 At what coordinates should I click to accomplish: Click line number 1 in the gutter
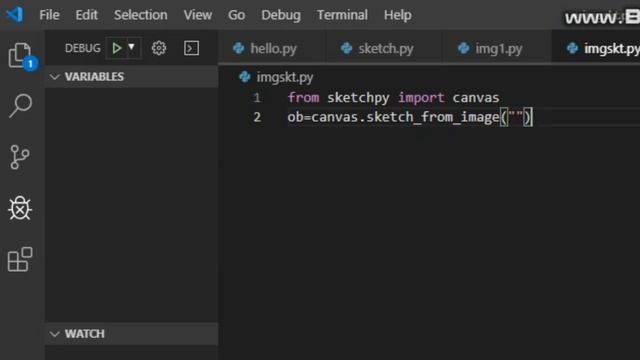point(257,98)
